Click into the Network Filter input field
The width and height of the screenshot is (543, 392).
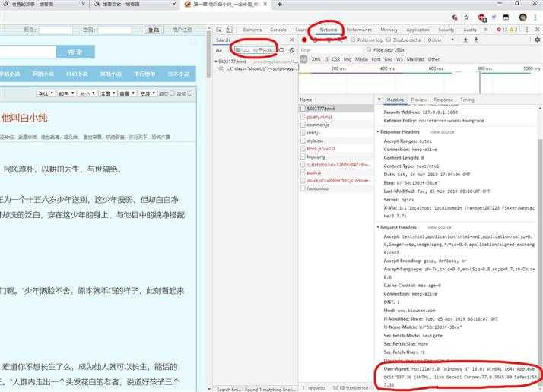[x=330, y=50]
